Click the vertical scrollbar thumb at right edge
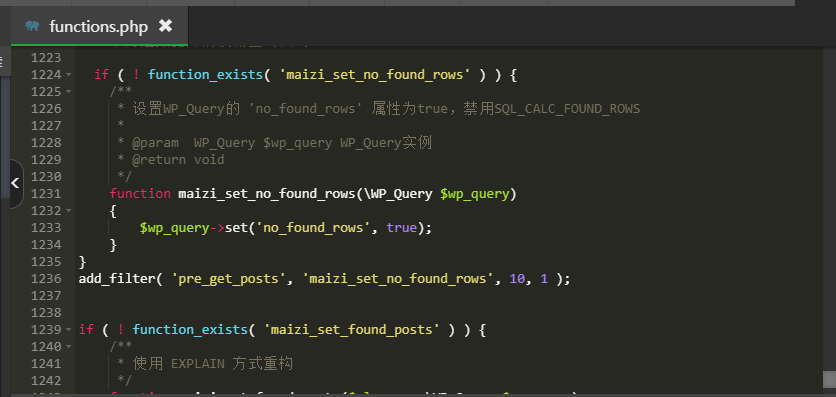Image resolution: width=836 pixels, height=397 pixels. [829, 379]
